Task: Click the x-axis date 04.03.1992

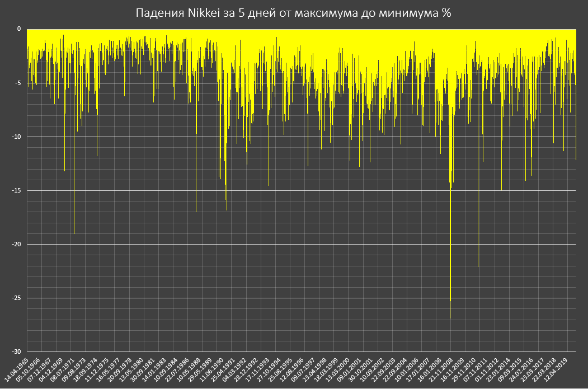Action: [x=234, y=370]
